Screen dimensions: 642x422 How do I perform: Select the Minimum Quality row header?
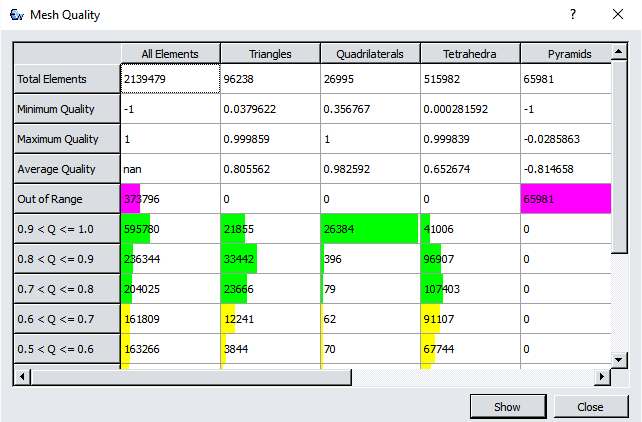(66, 109)
